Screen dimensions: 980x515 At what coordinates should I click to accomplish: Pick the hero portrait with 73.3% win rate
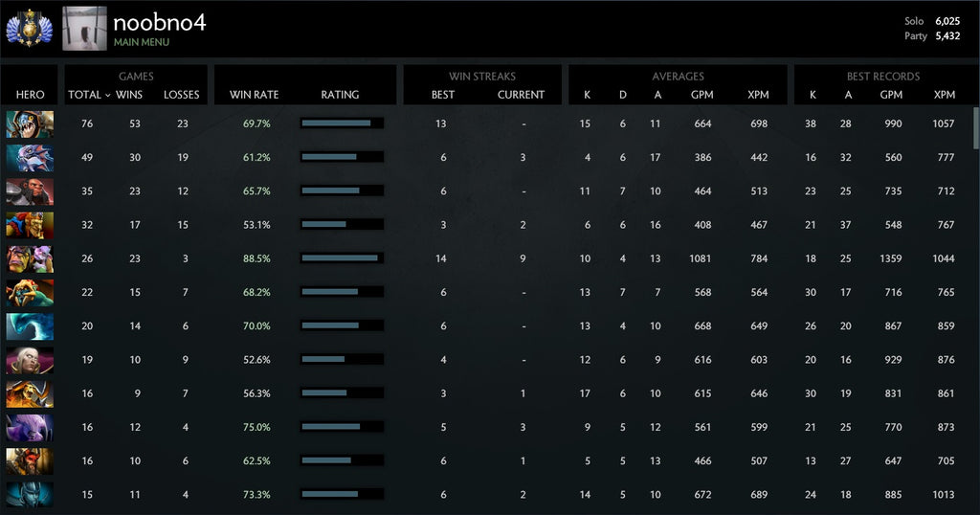click(x=30, y=495)
